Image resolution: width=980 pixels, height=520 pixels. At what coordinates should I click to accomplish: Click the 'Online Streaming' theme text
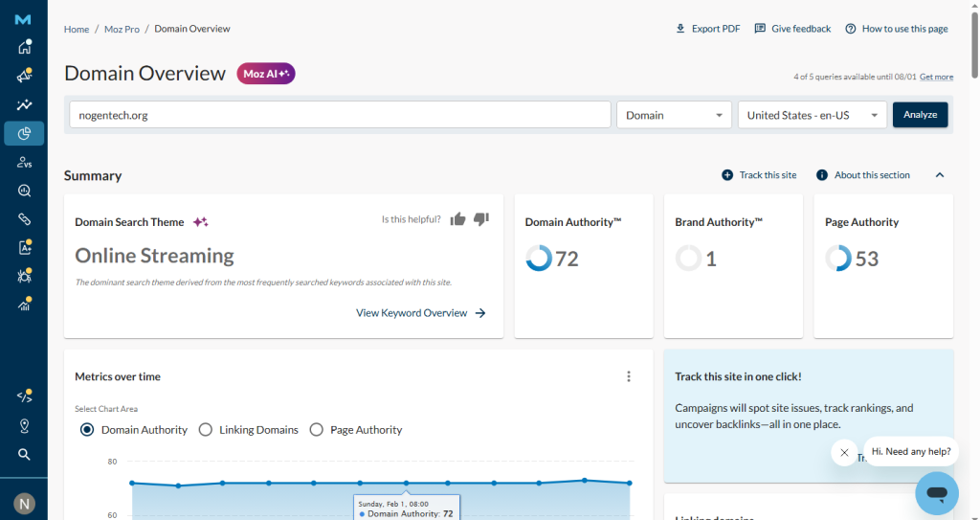click(154, 256)
